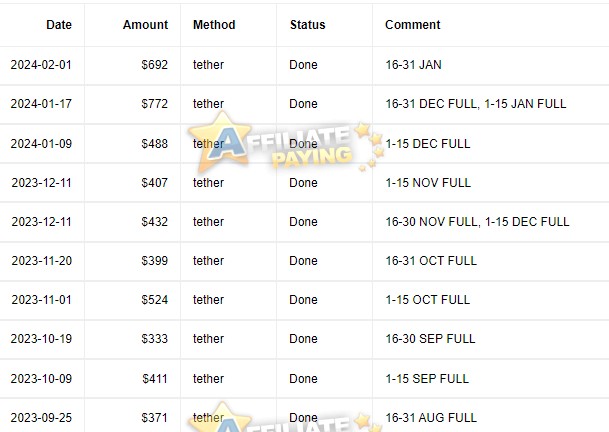Click the 16-31 AUG FULL comment
This screenshot has height=432, width=609.
431,418
